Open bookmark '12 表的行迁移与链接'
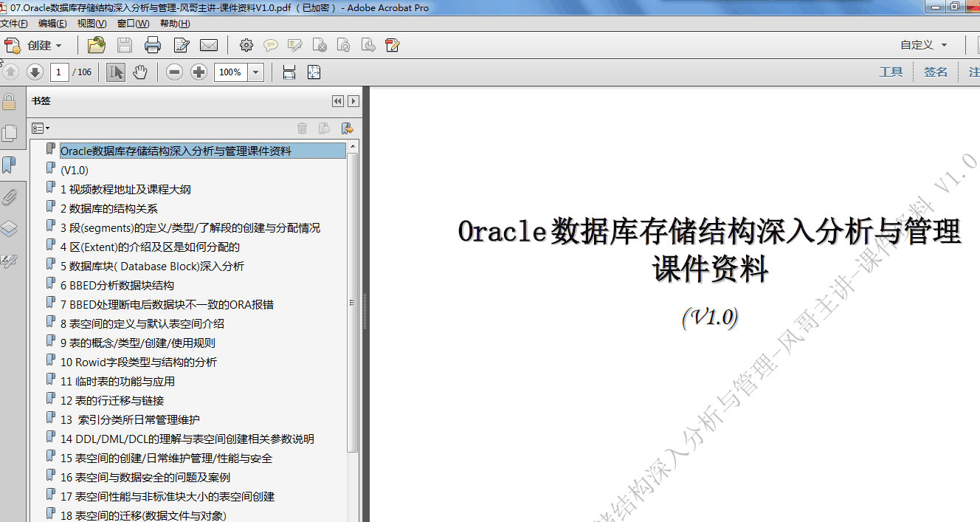 (x=111, y=400)
